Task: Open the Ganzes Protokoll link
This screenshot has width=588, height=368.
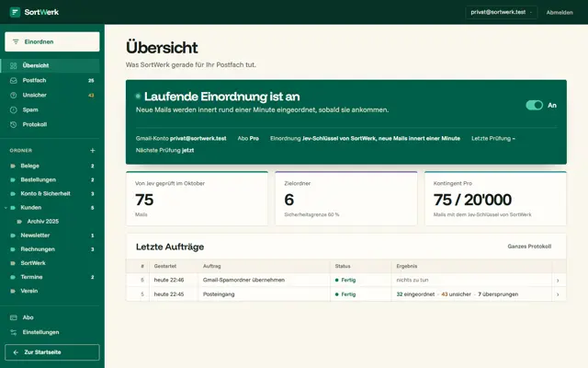Action: point(529,247)
